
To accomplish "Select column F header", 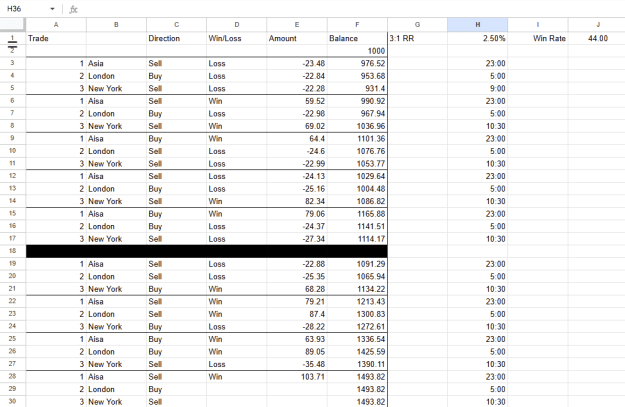I will click(357, 25).
